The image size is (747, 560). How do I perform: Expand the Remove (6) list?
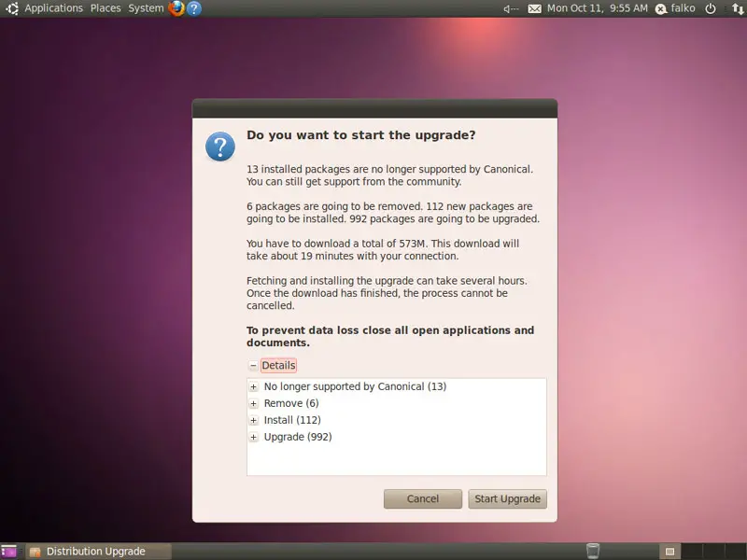(253, 404)
